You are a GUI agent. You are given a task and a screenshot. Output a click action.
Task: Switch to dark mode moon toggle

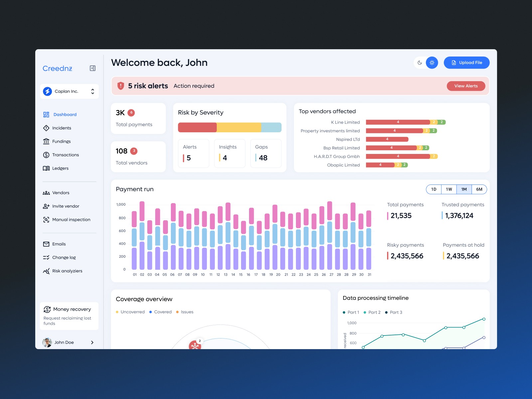coord(420,63)
